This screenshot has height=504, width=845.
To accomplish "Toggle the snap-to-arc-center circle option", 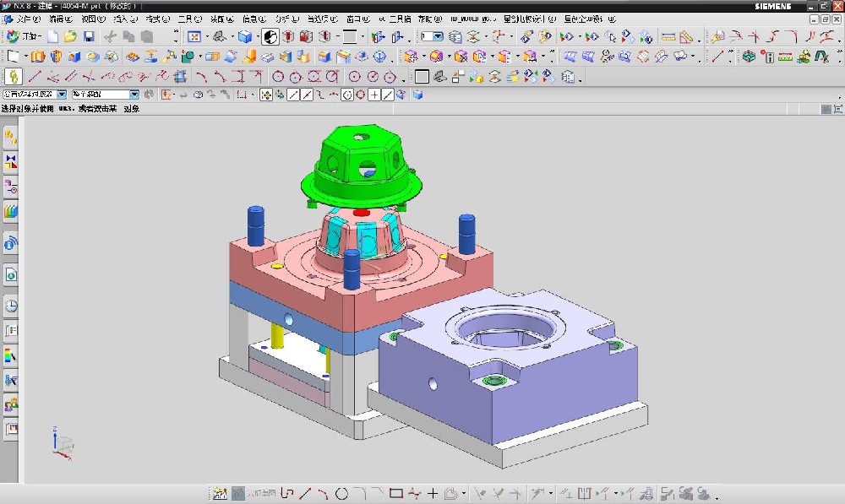I will coord(347,95).
